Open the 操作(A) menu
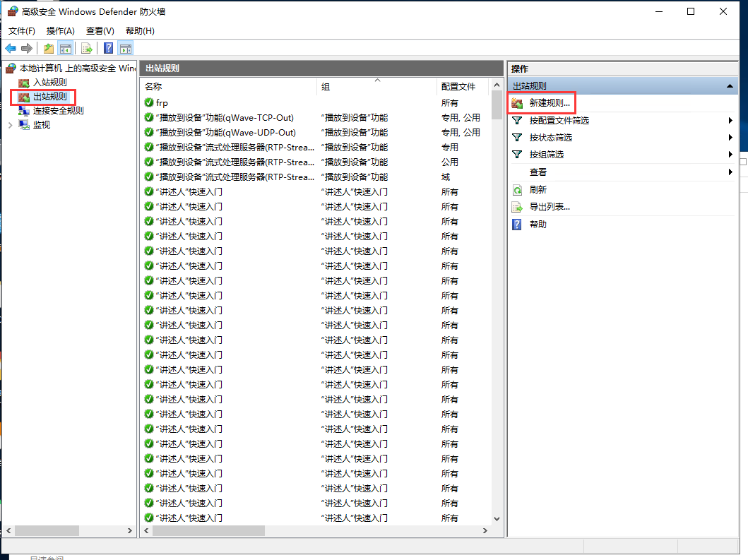Image resolution: width=748 pixels, height=560 pixels. (x=61, y=31)
